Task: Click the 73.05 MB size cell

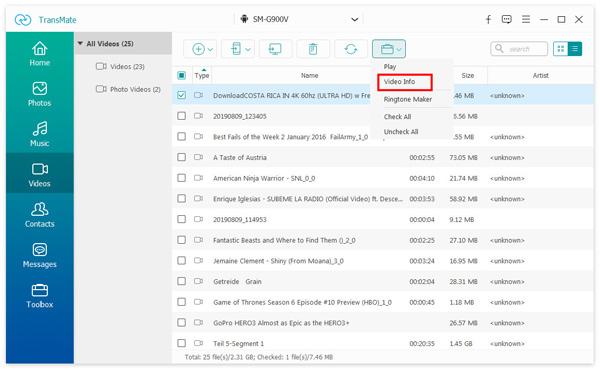Action: coord(463,157)
